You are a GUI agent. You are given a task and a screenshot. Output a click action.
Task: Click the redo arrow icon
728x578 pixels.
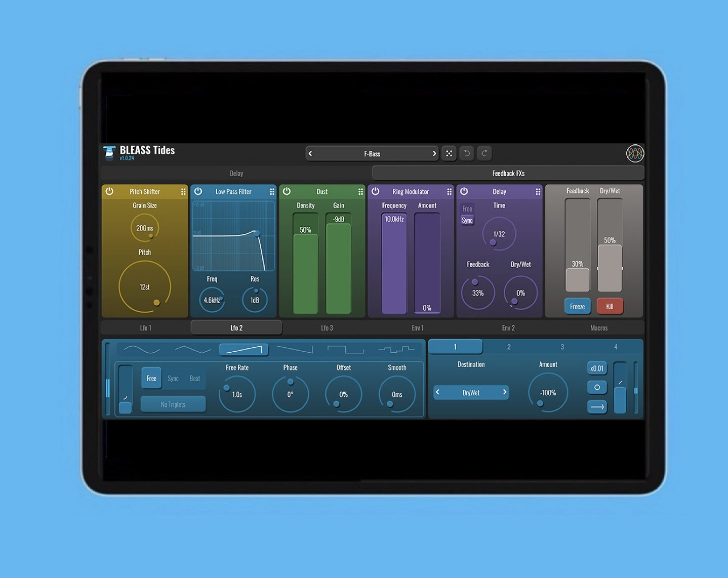[x=484, y=153]
